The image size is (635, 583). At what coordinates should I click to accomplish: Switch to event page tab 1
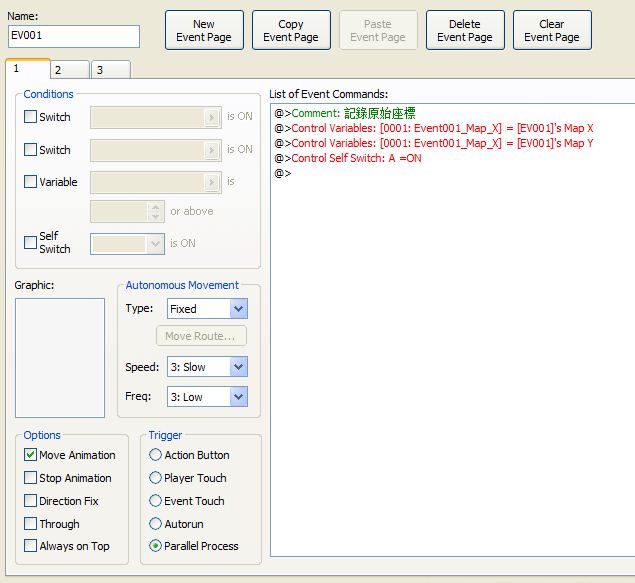coord(28,68)
